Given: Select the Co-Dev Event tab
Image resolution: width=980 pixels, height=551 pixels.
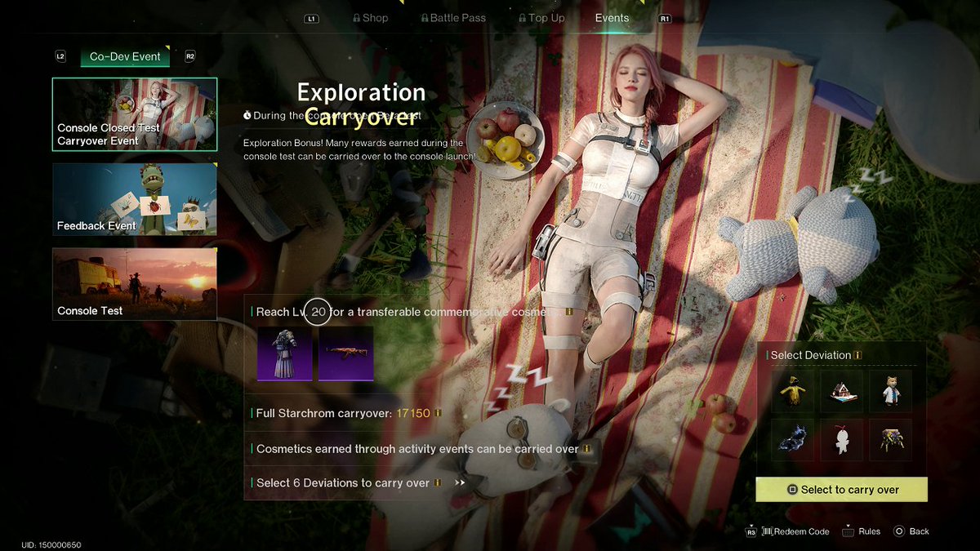Looking at the screenshot, I should [x=125, y=56].
